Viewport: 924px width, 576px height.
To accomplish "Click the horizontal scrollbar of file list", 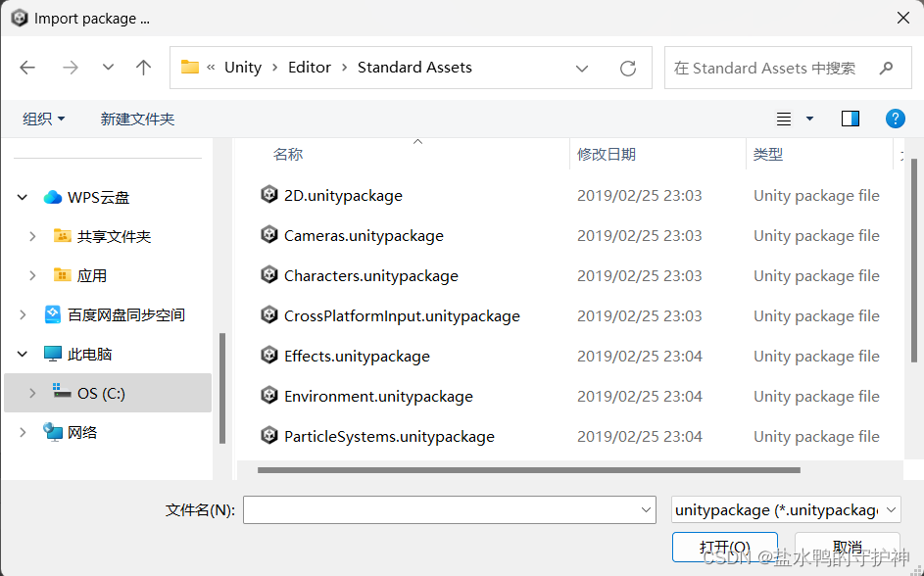I will pyautogui.click(x=528, y=470).
